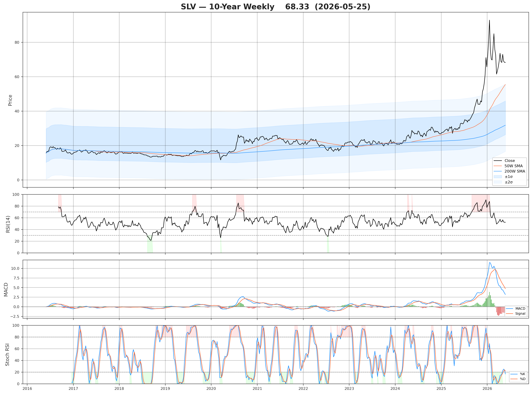Click the 2018 x-axis tick label
Image resolution: width=532 pixels, height=394 pixels.
coord(119,389)
